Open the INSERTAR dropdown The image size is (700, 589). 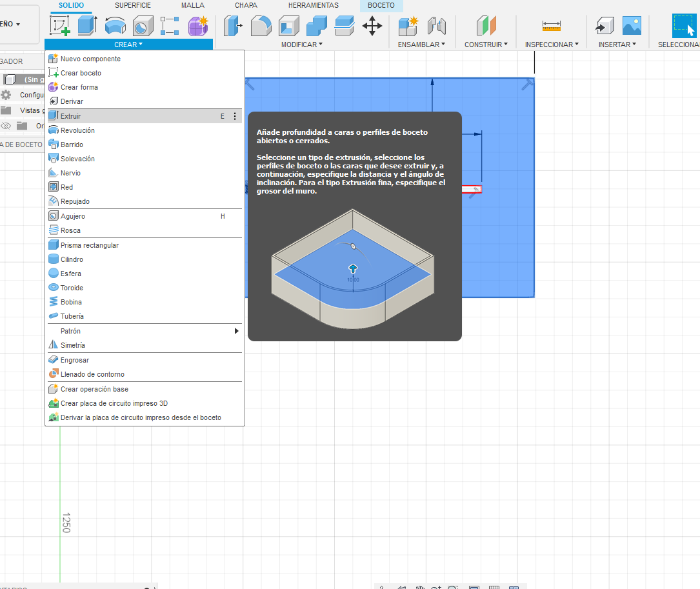click(617, 45)
